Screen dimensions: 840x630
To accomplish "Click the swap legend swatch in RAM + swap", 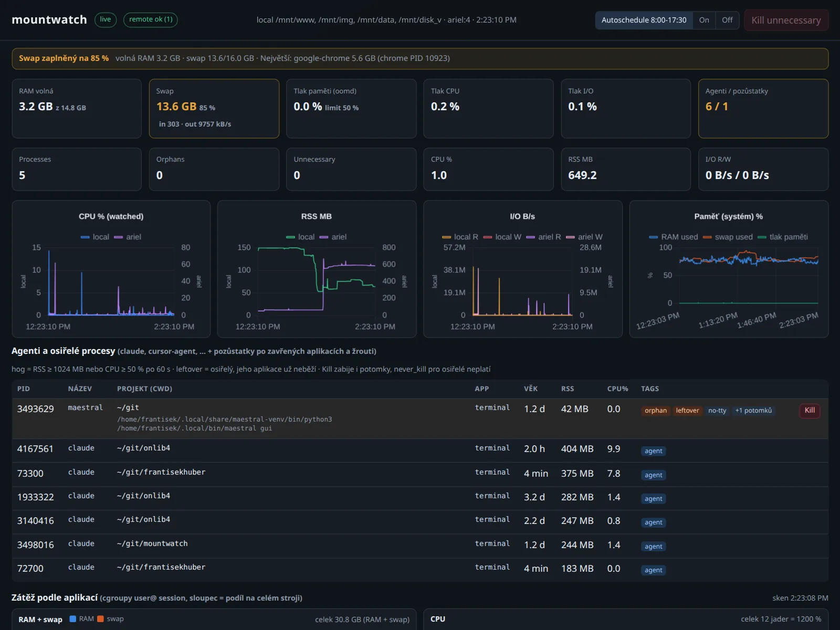I will coord(101,618).
